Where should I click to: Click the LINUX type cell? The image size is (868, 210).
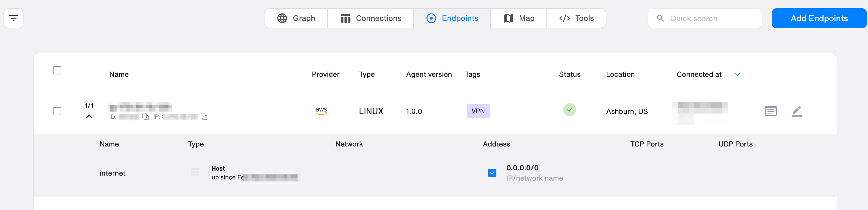pos(371,111)
